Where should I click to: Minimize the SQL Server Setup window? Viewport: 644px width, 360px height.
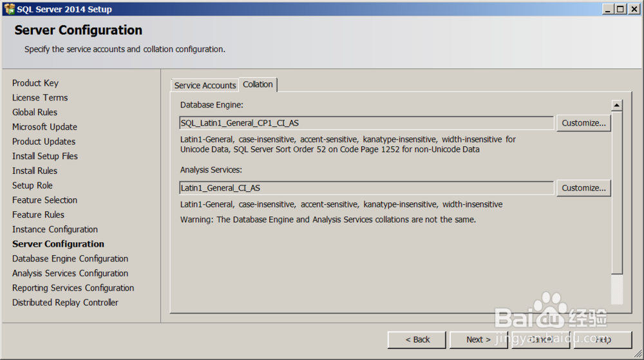607,9
